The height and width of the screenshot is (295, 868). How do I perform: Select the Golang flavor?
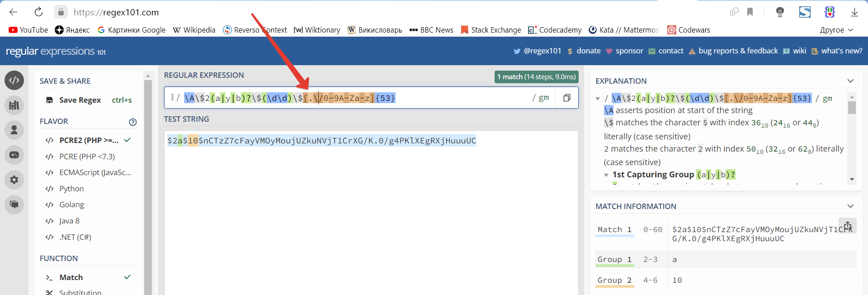pyautogui.click(x=71, y=205)
